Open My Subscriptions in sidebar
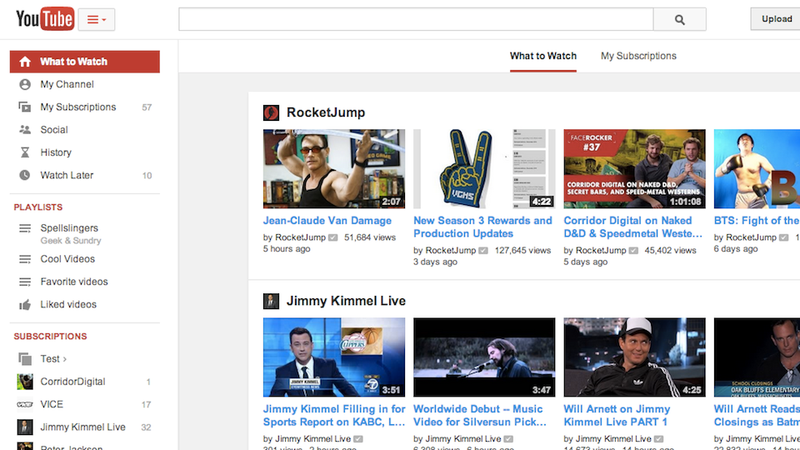This screenshot has height=450, width=800. [78, 107]
